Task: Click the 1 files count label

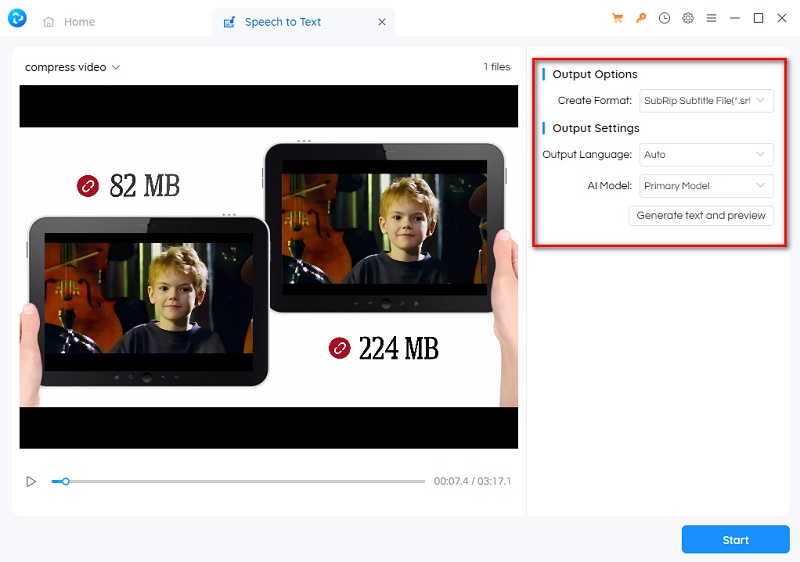Action: (x=496, y=67)
